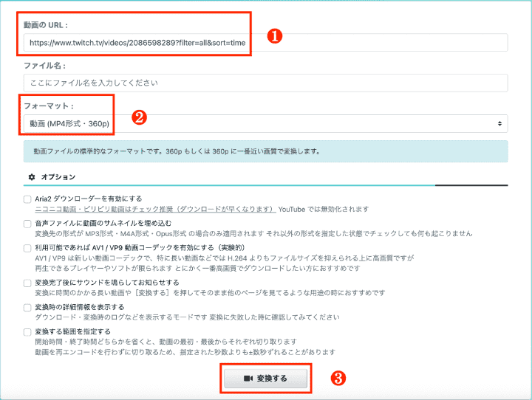Click the 動画の URL label
The height and width of the screenshot is (400, 532).
[x=45, y=25]
